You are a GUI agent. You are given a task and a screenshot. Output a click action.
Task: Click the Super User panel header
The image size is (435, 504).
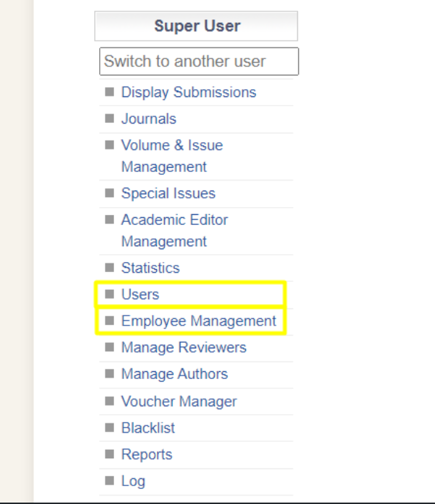pos(196,26)
